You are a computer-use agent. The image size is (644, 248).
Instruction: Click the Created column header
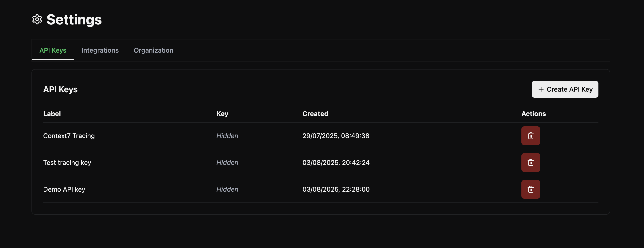[x=315, y=113]
